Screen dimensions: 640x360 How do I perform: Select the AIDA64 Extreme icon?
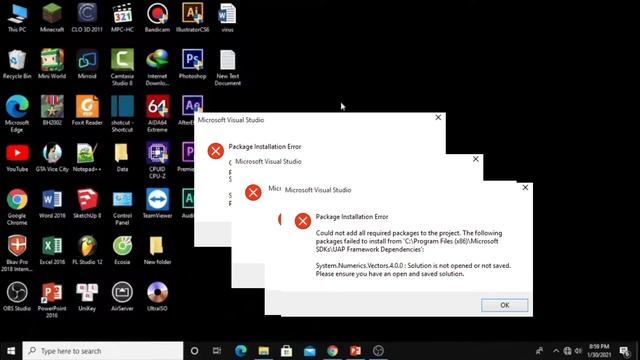[x=157, y=114]
